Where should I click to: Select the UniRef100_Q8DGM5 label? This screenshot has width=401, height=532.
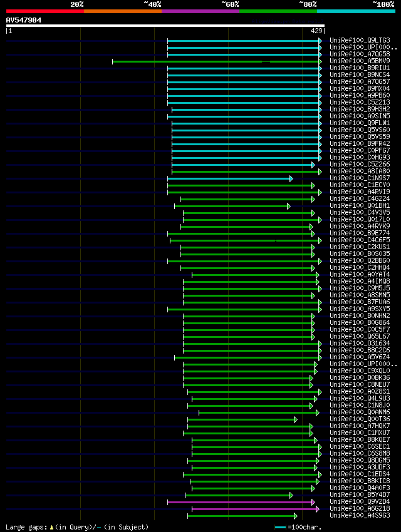tap(360, 461)
